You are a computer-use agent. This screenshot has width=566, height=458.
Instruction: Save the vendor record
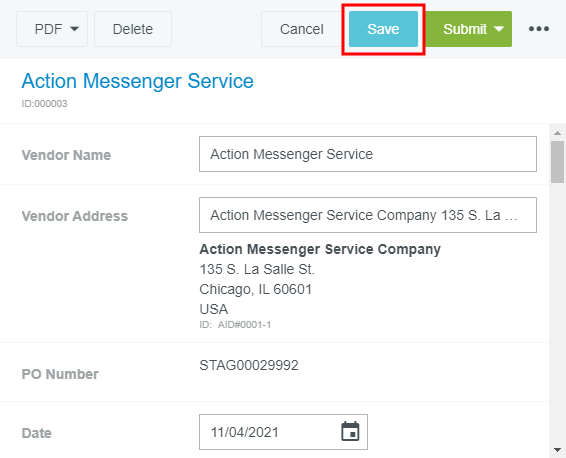[383, 29]
